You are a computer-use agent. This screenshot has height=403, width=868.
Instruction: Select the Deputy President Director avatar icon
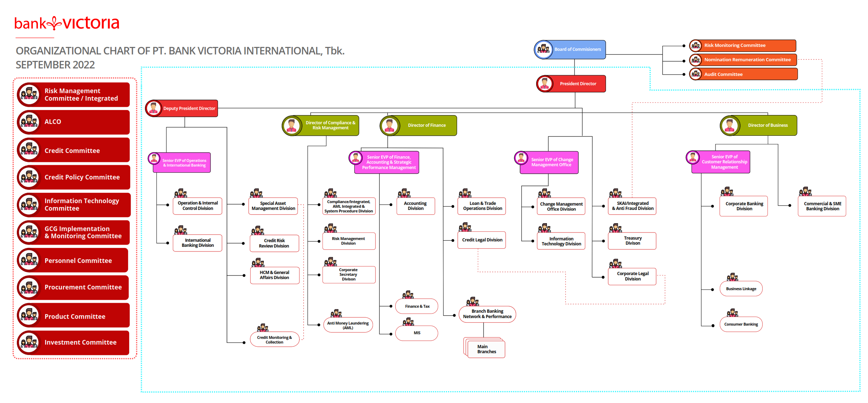[154, 108]
